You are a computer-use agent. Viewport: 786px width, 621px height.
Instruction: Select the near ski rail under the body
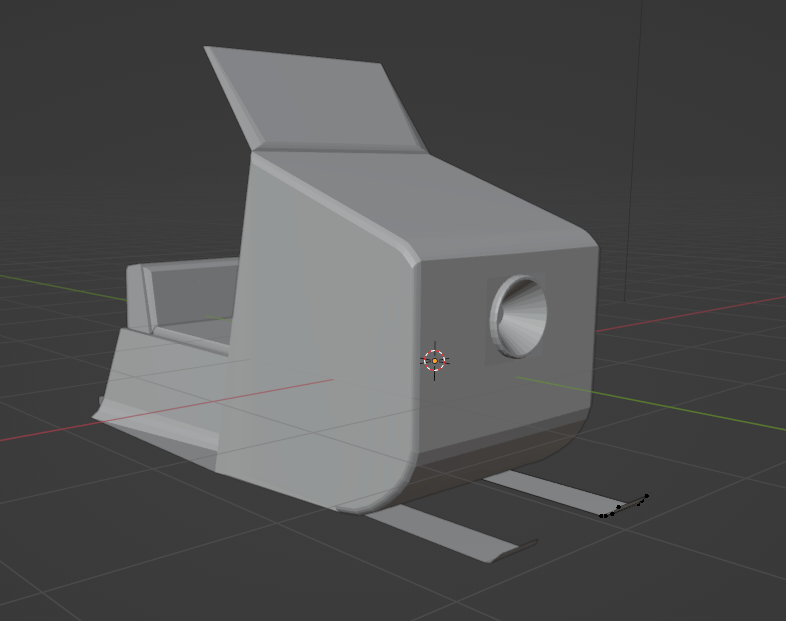coord(450,531)
